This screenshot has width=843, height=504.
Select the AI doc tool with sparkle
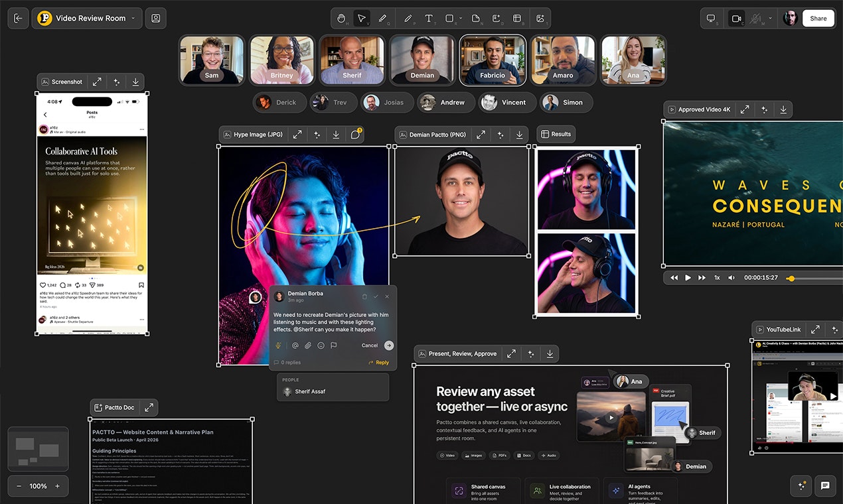tap(497, 18)
